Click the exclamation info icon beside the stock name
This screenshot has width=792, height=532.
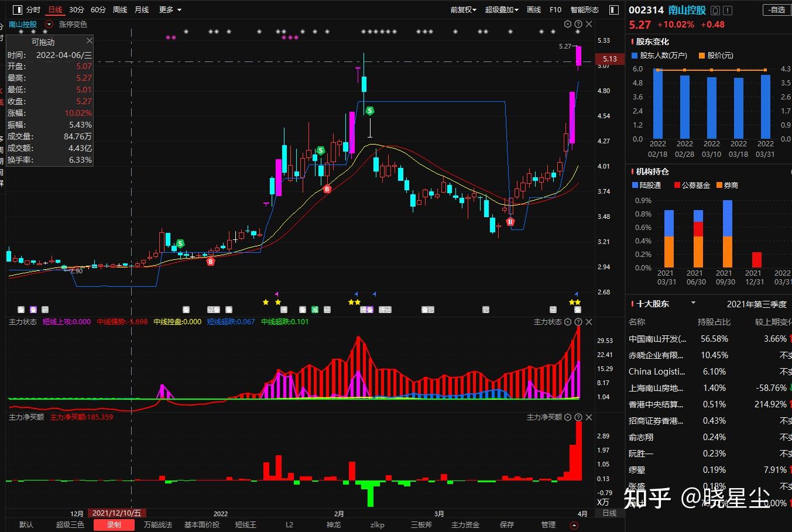point(728,11)
